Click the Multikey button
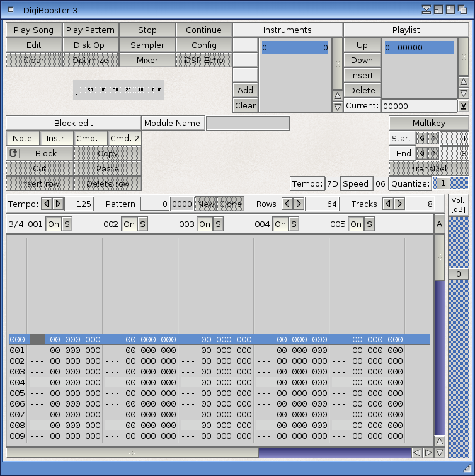This screenshot has width=475, height=476. (429, 123)
